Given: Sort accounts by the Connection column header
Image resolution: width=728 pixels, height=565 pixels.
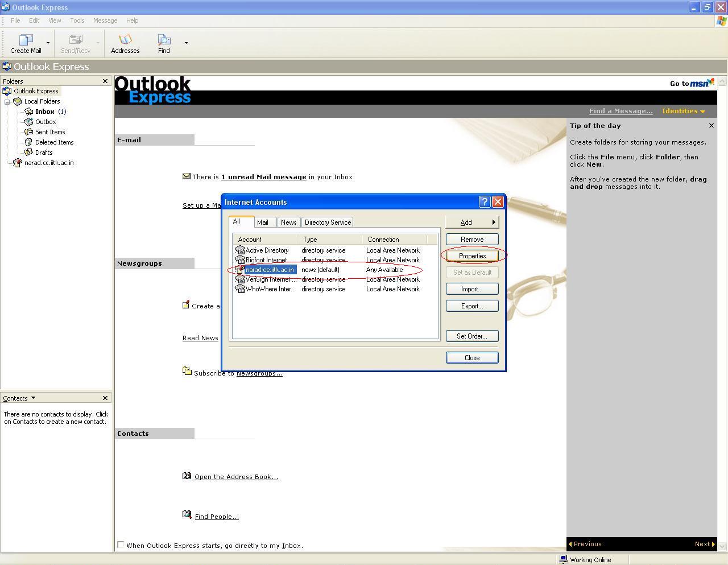Looking at the screenshot, I should coord(395,240).
